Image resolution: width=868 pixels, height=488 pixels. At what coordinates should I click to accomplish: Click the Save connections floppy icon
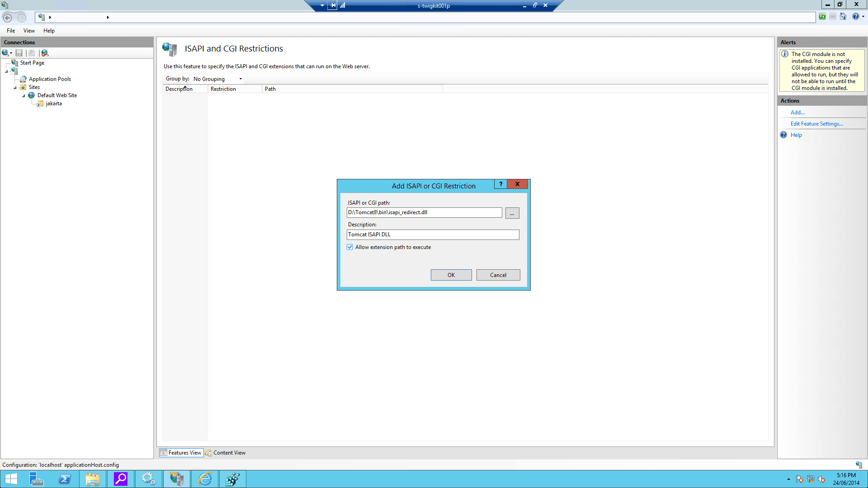(x=19, y=53)
